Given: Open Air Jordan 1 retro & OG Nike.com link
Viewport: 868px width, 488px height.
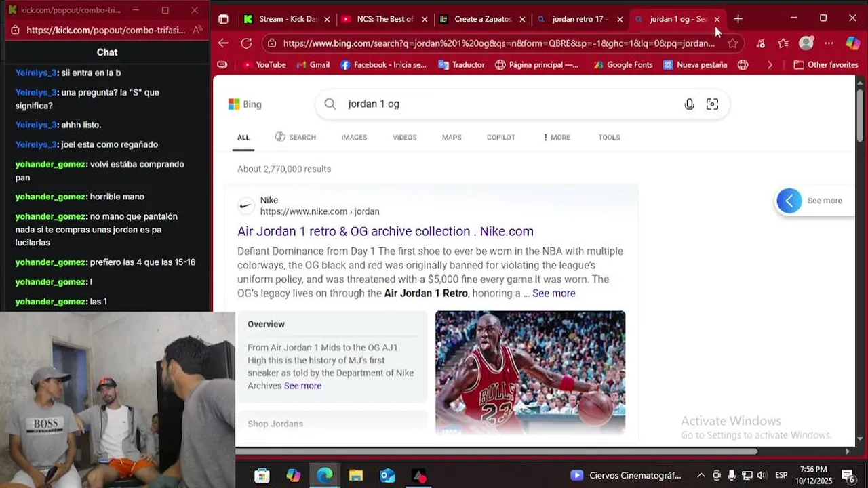Looking at the screenshot, I should click(385, 231).
